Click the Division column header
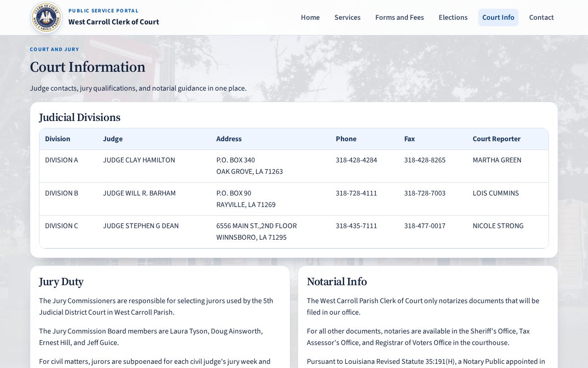This screenshot has height=368, width=588. click(57, 139)
